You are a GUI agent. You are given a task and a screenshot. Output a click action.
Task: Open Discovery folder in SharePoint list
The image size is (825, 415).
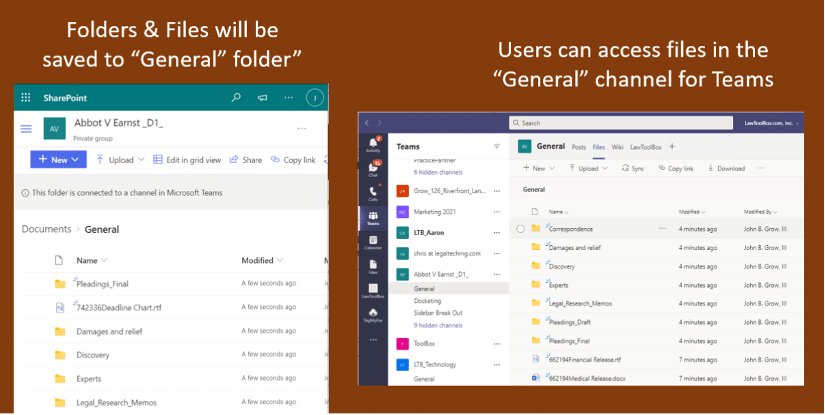(x=93, y=355)
